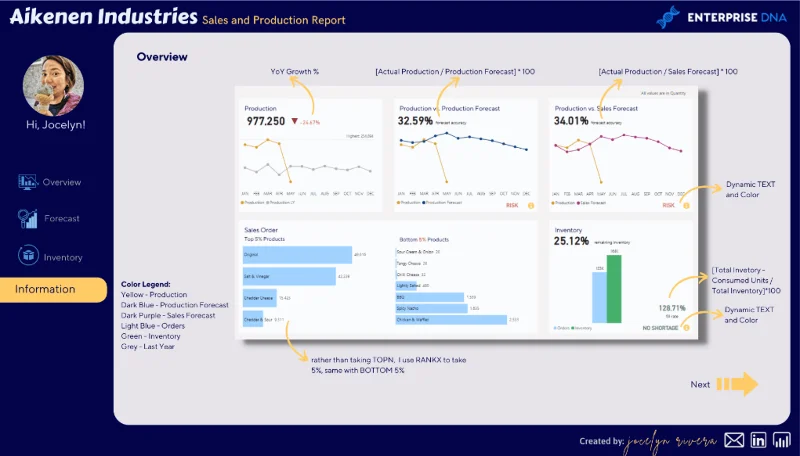Screen dimensions: 800x456
Task: Click the Hi, Jocelyn! greeting
Action: [x=56, y=124]
